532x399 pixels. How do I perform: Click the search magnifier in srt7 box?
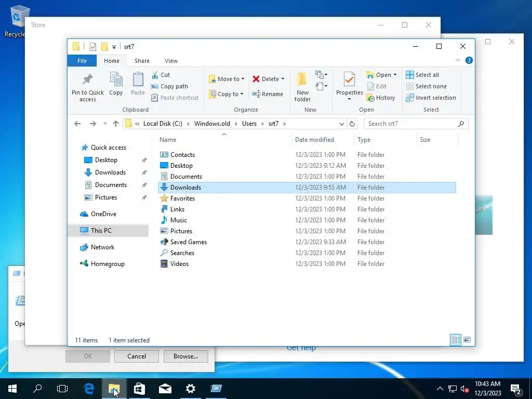(461, 124)
